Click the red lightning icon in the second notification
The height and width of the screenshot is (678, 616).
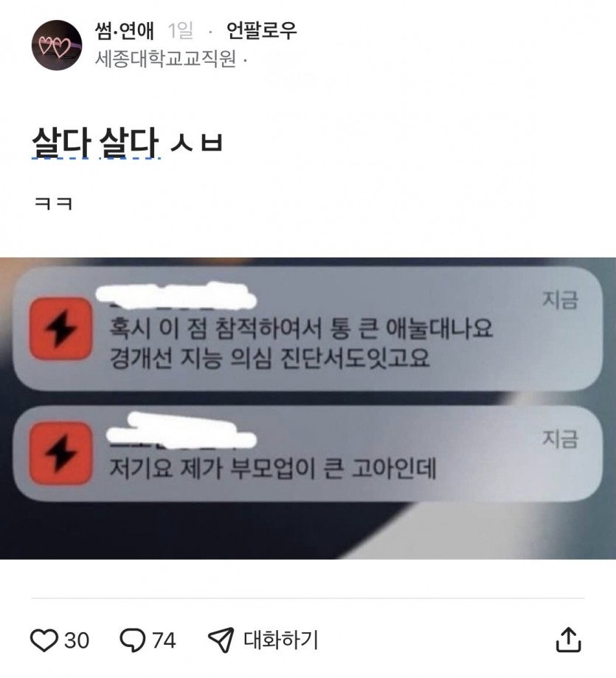[60, 453]
